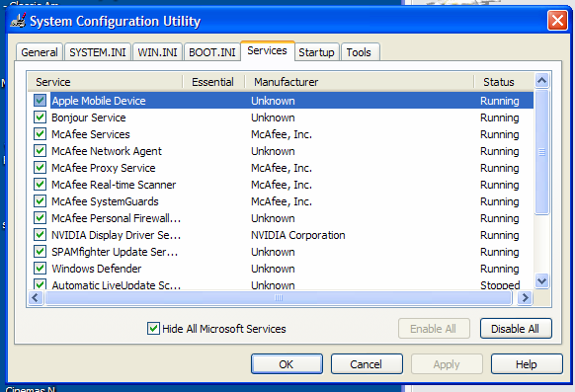Open Help for this dialog
This screenshot has height=392, width=575.
[x=527, y=364]
